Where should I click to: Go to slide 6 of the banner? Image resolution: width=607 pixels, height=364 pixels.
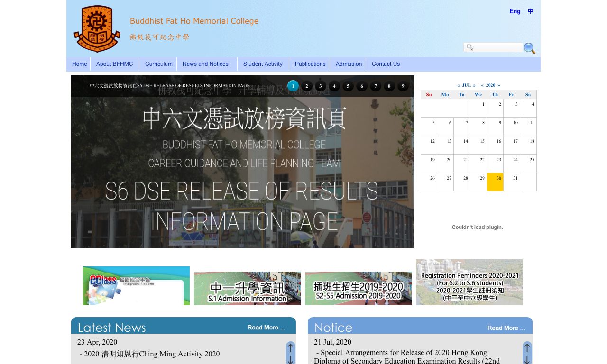tap(362, 86)
